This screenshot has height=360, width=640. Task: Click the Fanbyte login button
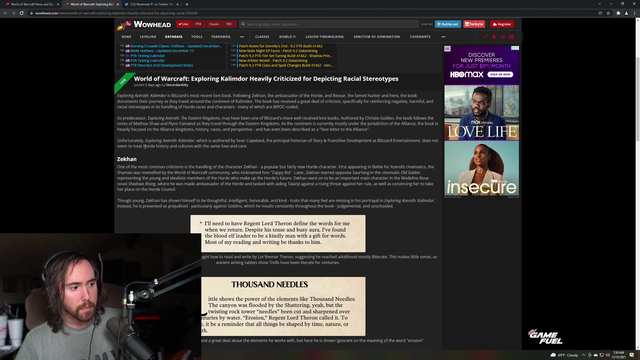[474, 24]
